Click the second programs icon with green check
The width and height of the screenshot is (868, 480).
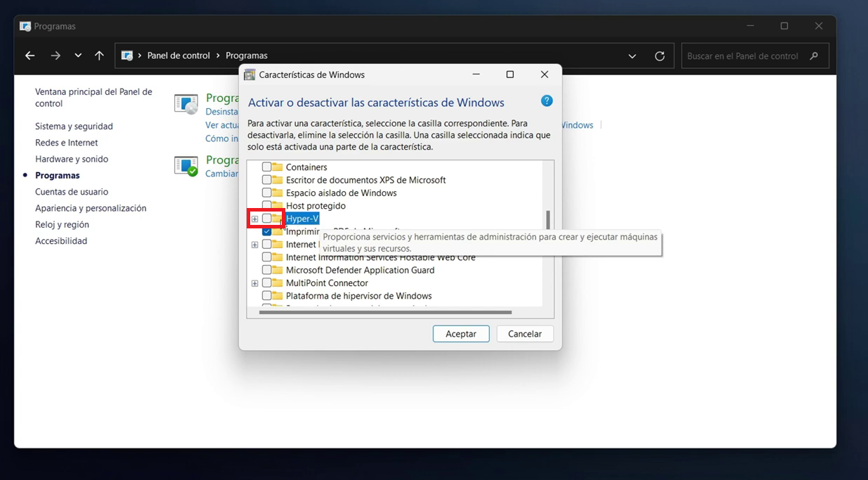186,165
